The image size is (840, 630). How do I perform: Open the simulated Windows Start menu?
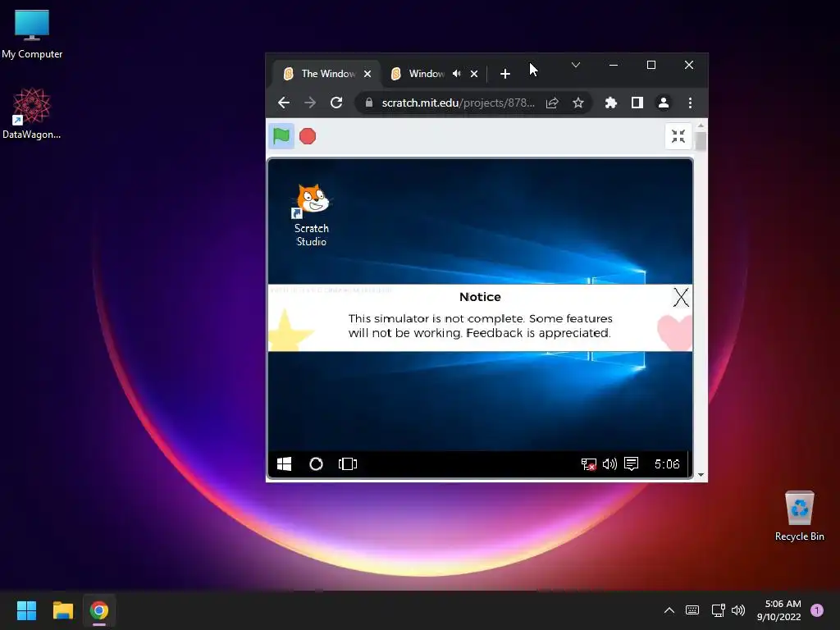tap(284, 464)
